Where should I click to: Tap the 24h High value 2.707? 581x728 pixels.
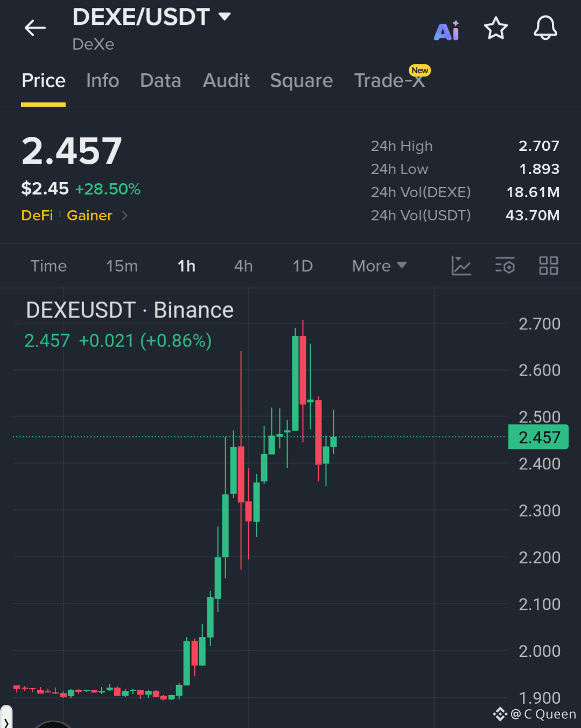click(539, 146)
